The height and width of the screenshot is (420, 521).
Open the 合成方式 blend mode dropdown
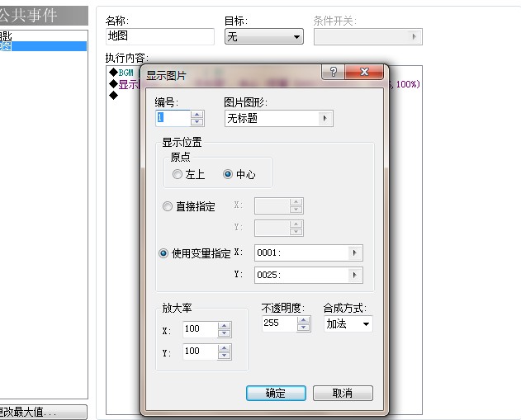348,323
